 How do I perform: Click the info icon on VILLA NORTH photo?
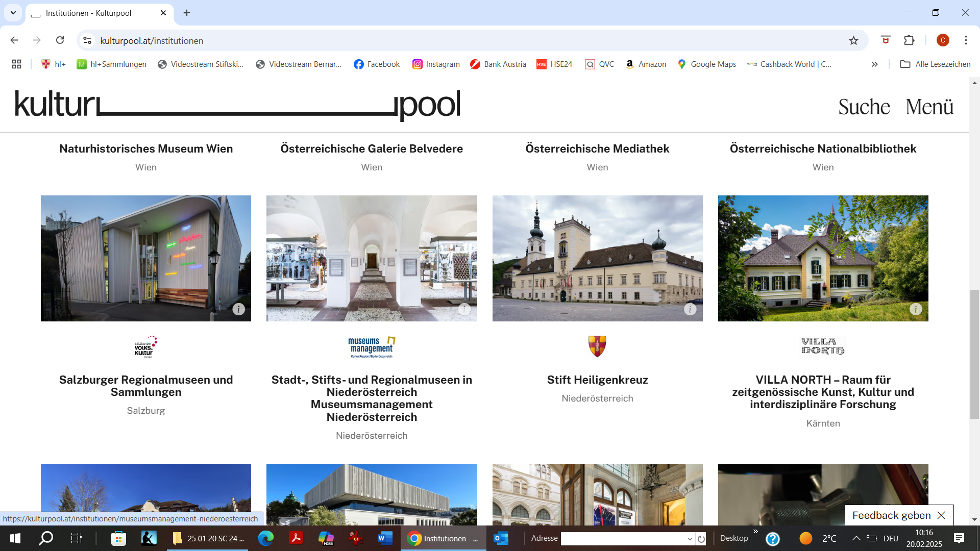click(x=916, y=309)
